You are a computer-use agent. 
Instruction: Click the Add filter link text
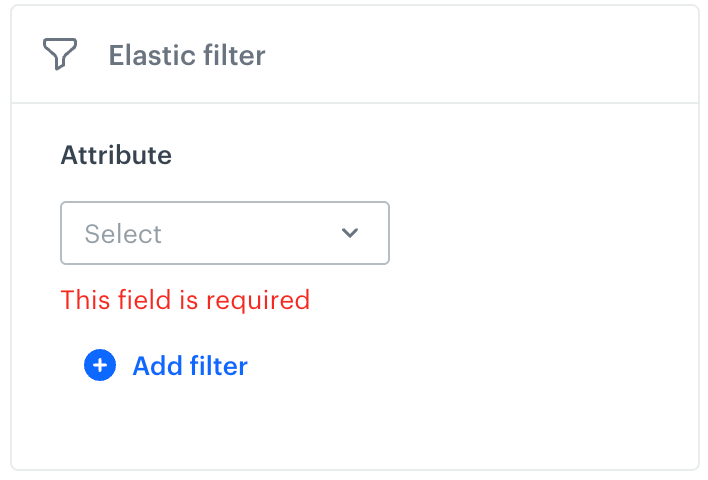[x=189, y=366]
